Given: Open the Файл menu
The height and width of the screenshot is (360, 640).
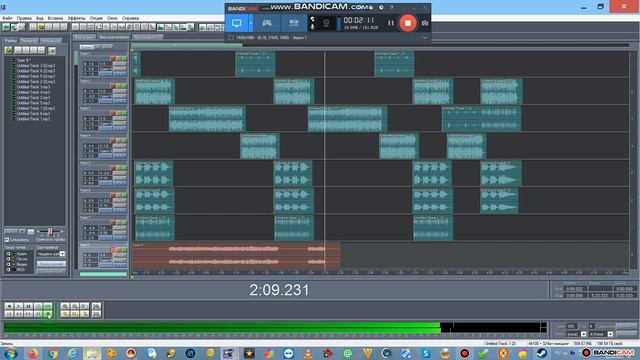Looking at the screenshot, I should click(x=7, y=18).
